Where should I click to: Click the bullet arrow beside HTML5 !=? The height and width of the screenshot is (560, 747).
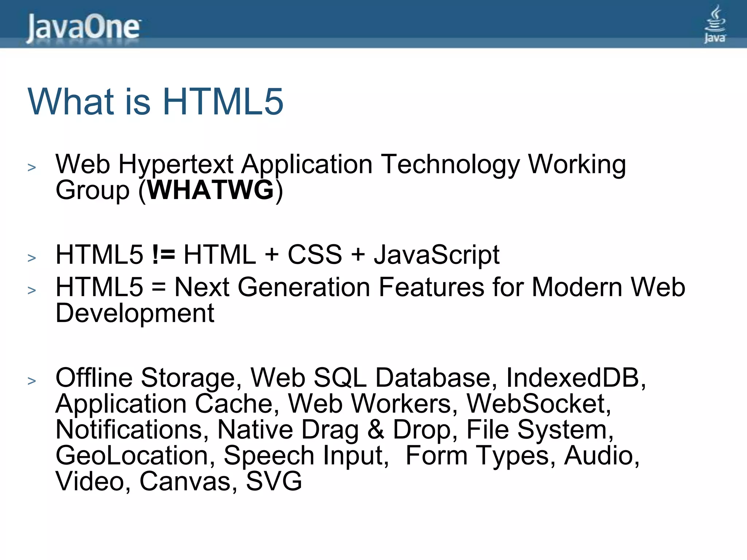pos(32,258)
